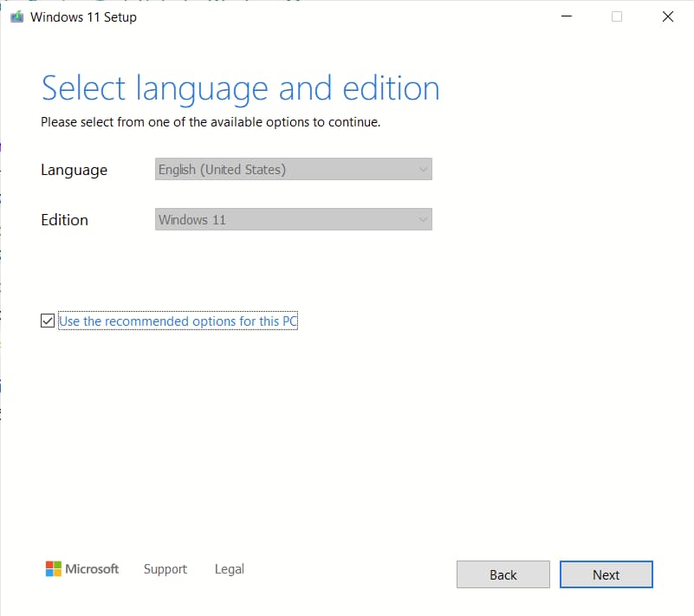
Task: View Legal information
Action: (229, 569)
